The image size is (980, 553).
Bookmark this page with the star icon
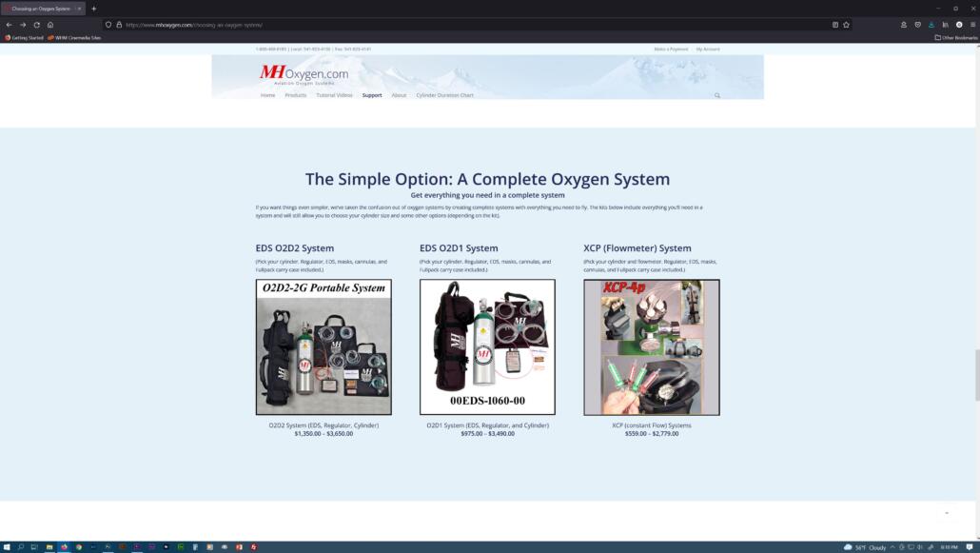(x=846, y=25)
